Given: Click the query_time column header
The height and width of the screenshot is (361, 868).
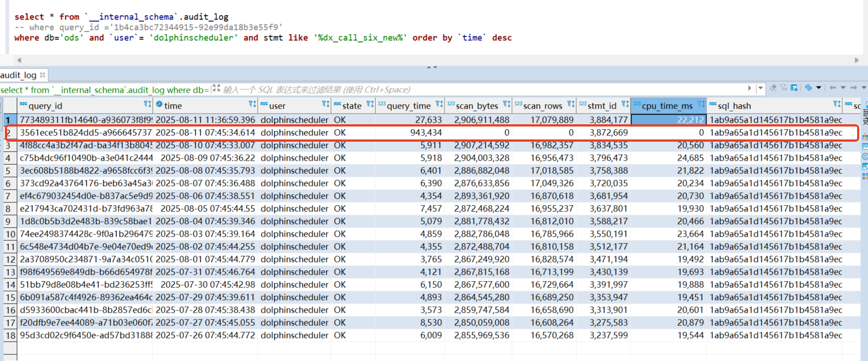Looking at the screenshot, I should (409, 106).
